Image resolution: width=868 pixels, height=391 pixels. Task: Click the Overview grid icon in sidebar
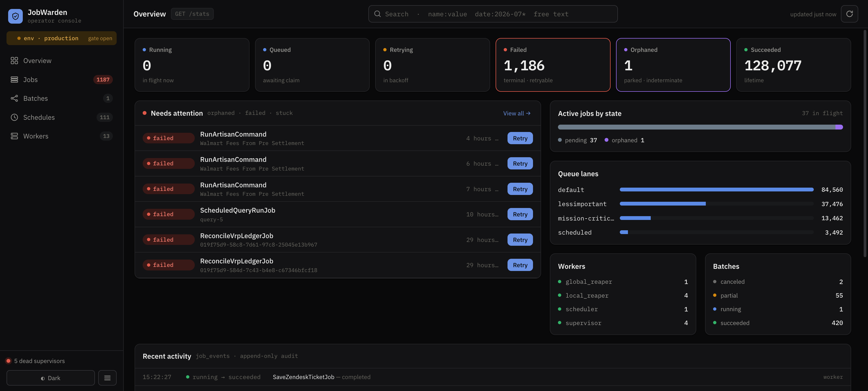point(14,61)
